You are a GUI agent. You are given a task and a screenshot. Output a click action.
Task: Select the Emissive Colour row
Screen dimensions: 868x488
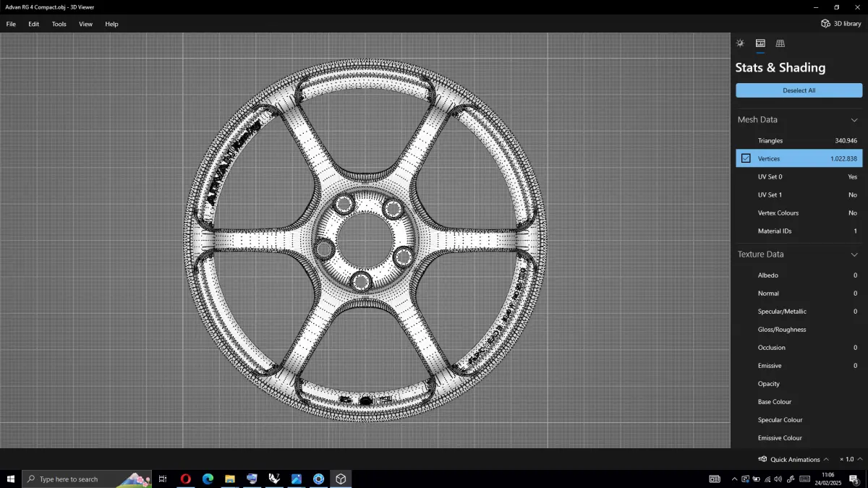[x=799, y=437]
